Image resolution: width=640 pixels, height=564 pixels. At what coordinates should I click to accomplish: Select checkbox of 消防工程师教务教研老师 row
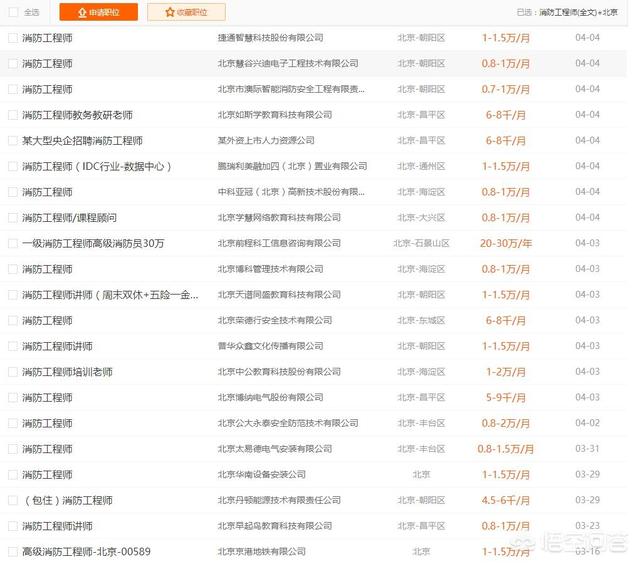point(13,115)
